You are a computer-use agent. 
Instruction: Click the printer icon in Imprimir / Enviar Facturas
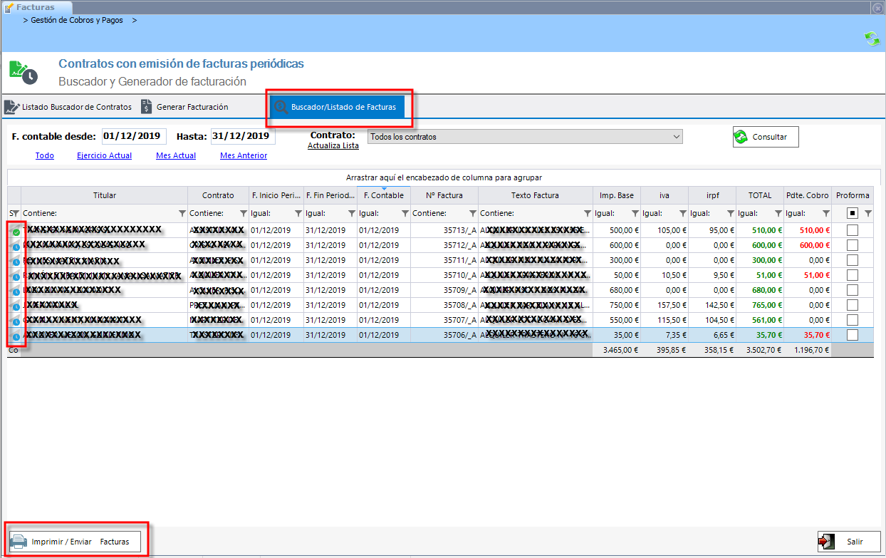[x=19, y=542]
